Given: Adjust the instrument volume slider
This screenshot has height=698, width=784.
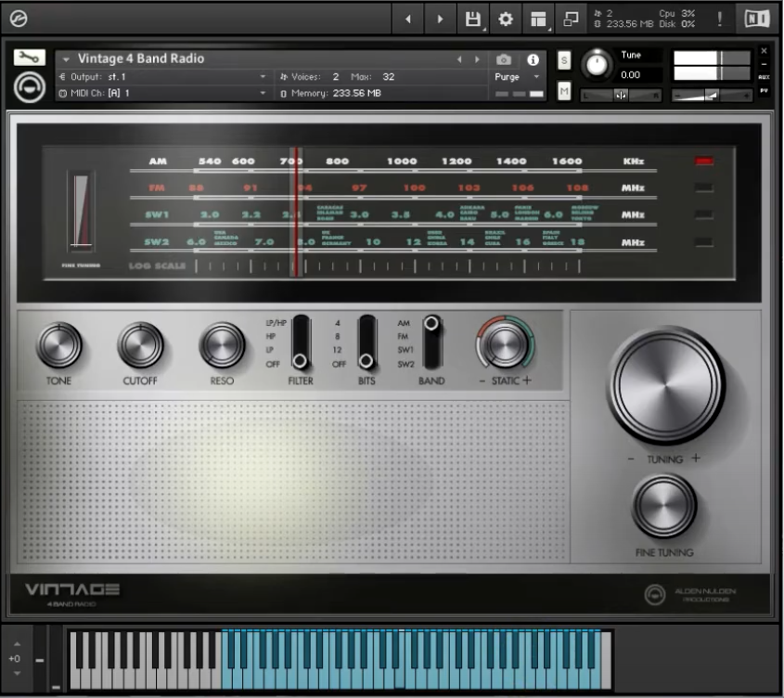Looking at the screenshot, I should coord(713,96).
